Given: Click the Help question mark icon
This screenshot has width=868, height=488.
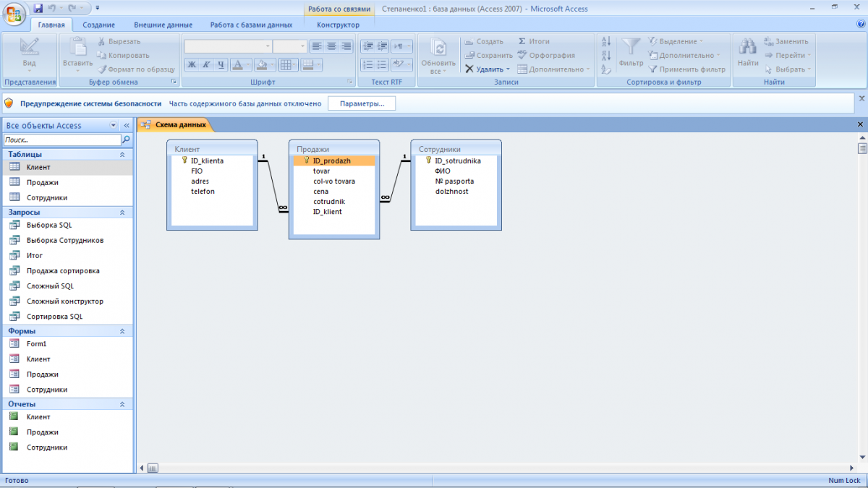Looking at the screenshot, I should tap(861, 24).
